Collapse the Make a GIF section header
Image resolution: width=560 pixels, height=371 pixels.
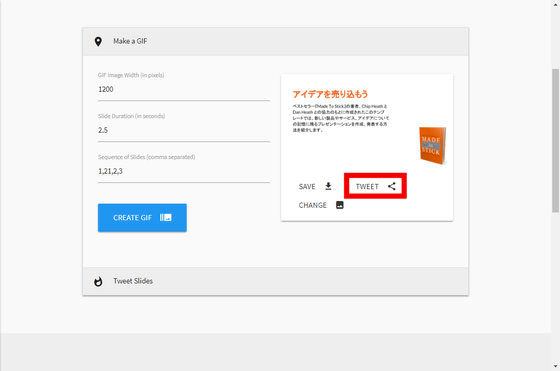pyautogui.click(x=275, y=41)
